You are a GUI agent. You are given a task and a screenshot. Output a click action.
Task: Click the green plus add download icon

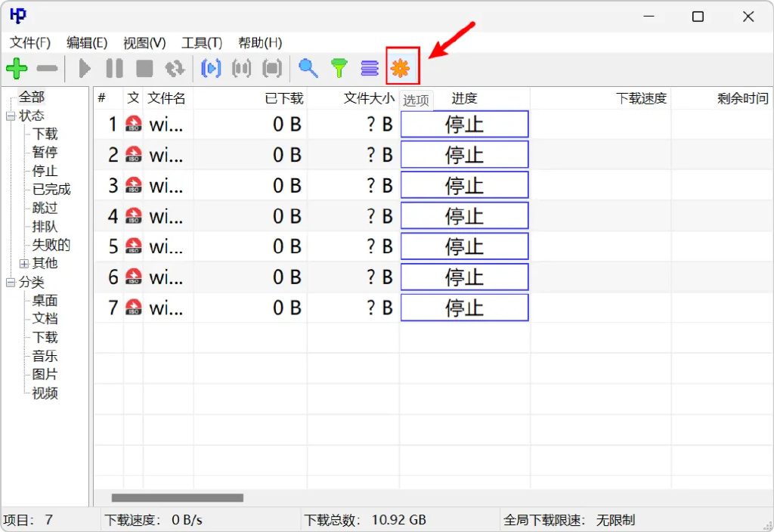click(17, 69)
